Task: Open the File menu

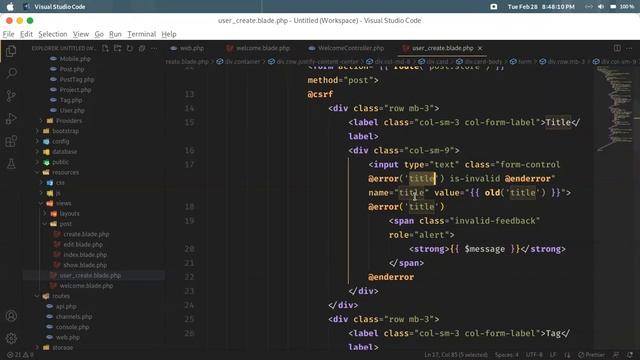Action: (9, 34)
